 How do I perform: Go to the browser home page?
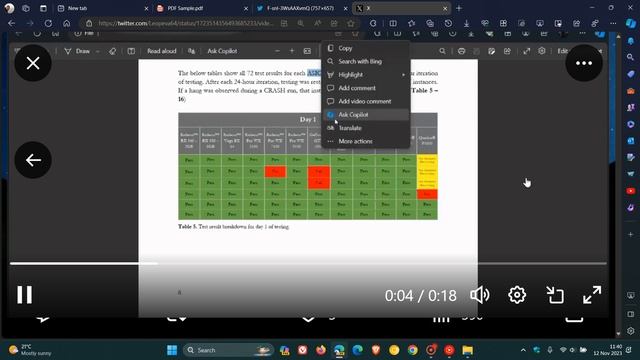[67, 23]
